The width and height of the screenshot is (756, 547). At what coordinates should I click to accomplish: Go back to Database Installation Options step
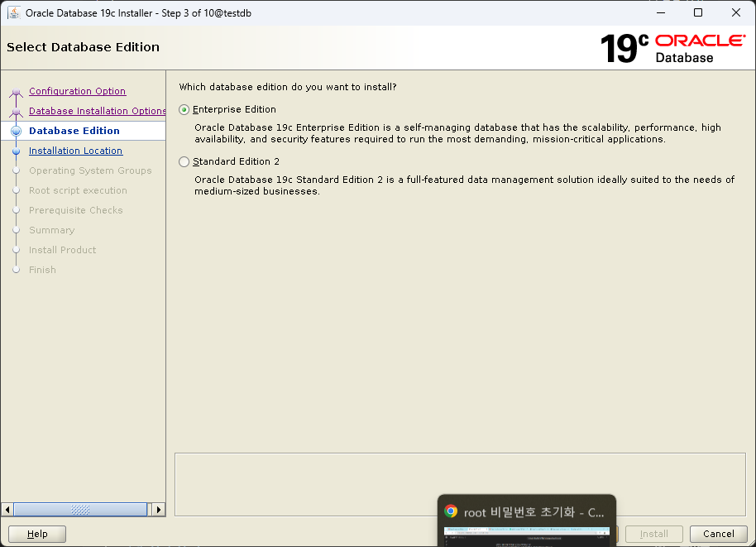97,111
